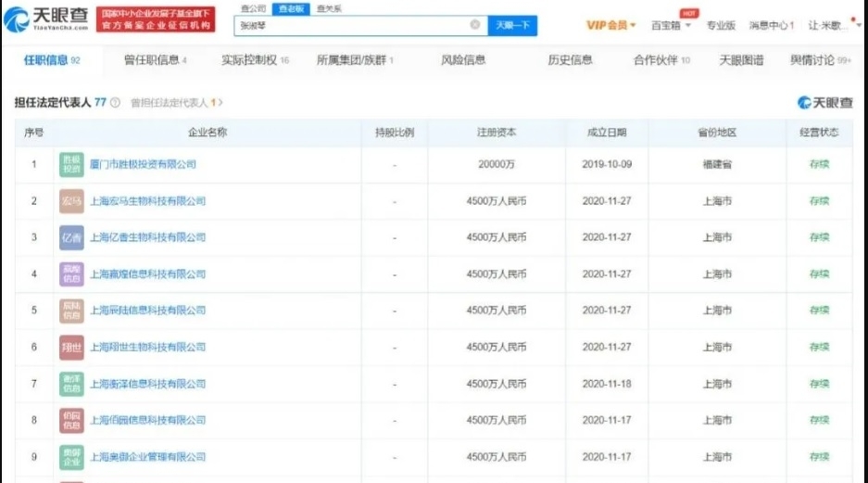This screenshot has width=868, height=483.
Task: Click the red company logo in row 8
Action: point(71,420)
